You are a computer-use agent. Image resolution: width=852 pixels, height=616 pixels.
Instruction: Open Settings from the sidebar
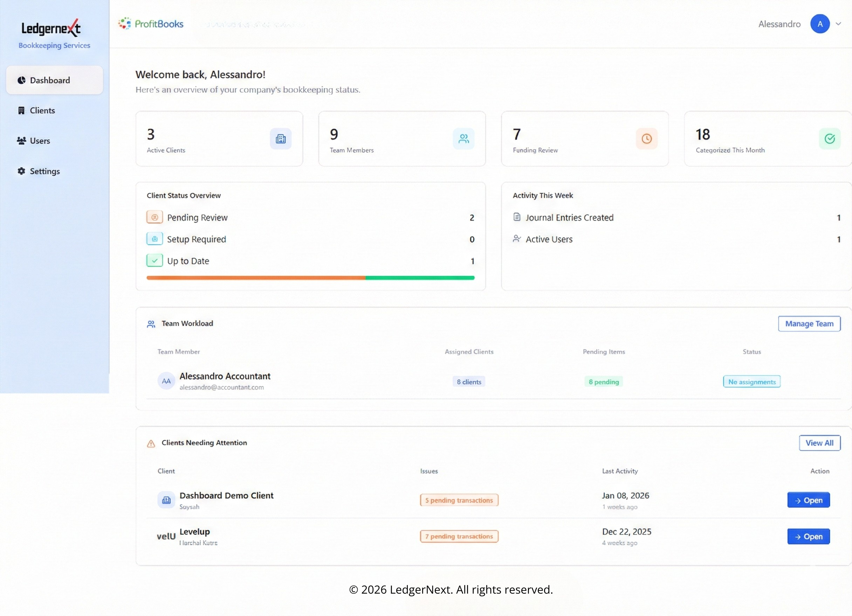[x=44, y=171]
